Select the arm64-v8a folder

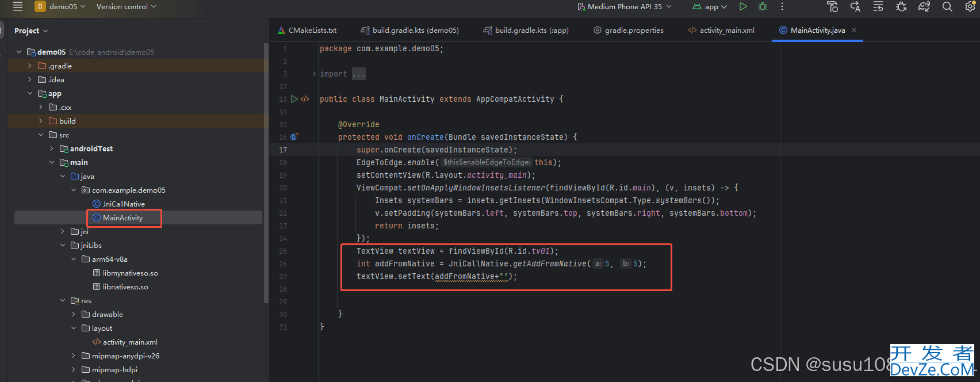point(109,259)
